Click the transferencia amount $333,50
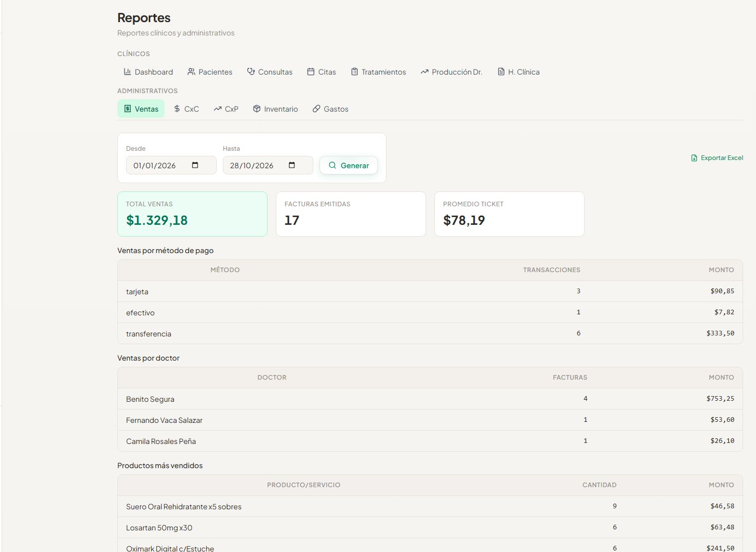Viewport: 756px width, 552px height. click(x=720, y=333)
